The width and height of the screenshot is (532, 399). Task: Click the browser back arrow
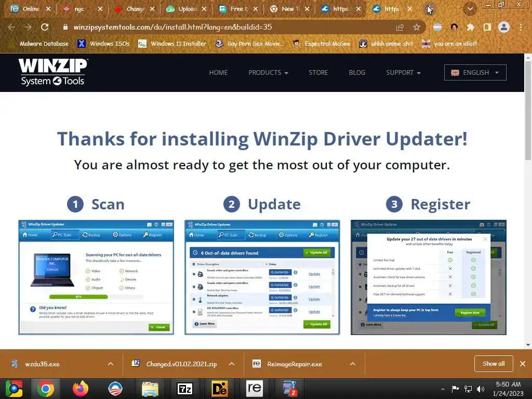pyautogui.click(x=11, y=27)
